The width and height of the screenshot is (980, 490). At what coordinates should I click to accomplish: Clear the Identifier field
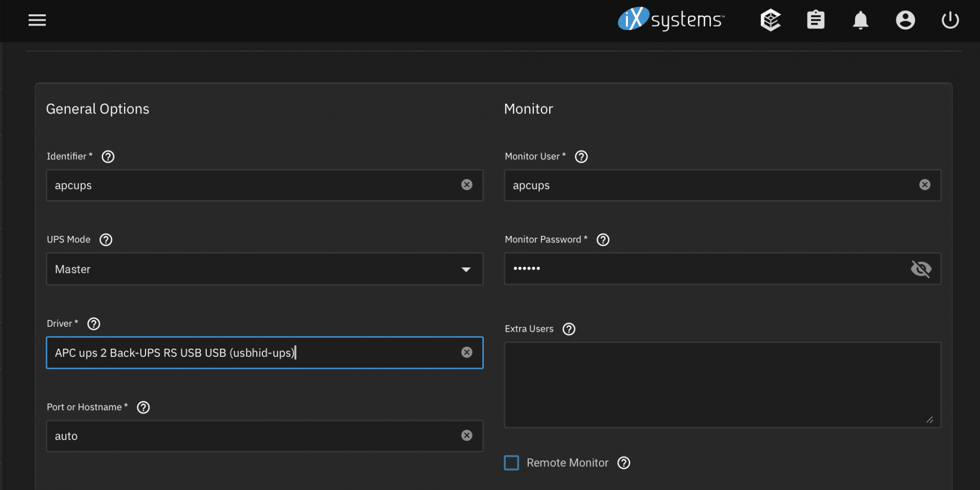click(467, 185)
